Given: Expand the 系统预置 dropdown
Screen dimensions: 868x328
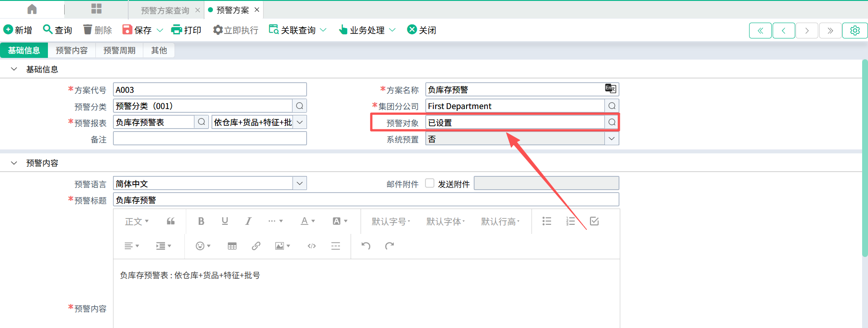Looking at the screenshot, I should (x=612, y=139).
